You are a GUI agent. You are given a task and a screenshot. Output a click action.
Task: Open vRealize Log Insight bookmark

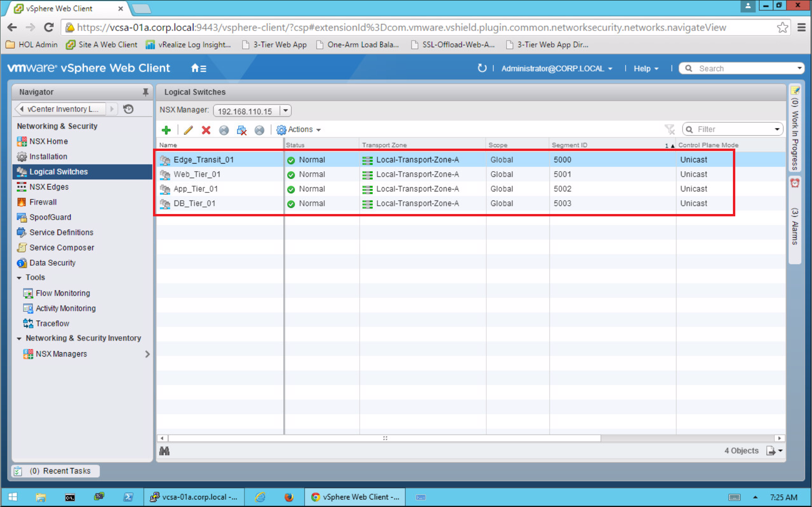click(x=188, y=45)
